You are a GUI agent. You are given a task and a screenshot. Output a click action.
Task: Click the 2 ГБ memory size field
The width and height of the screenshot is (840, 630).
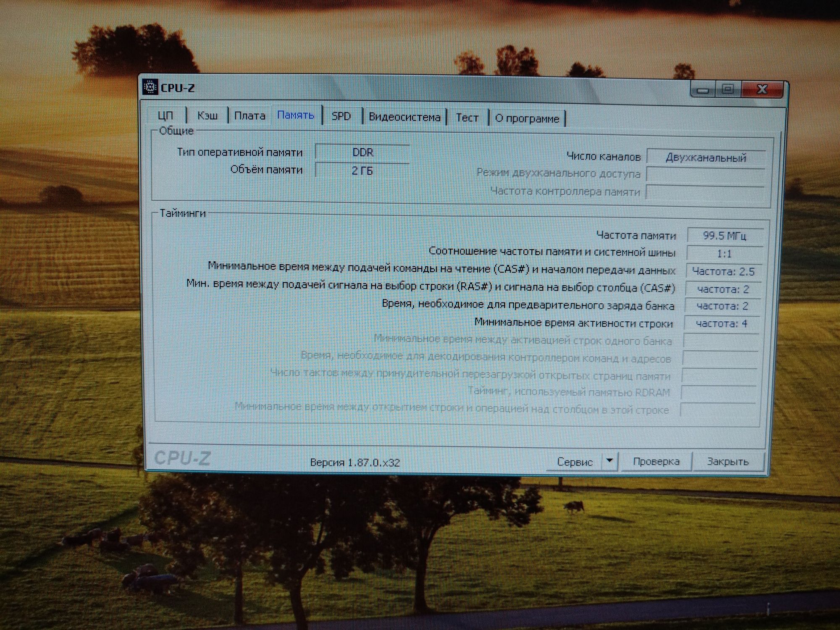362,171
